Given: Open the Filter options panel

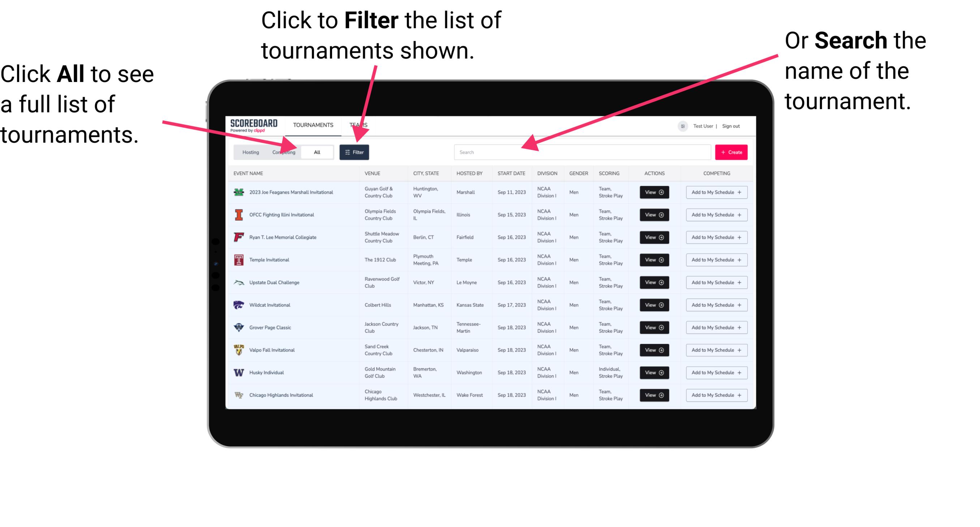Looking at the screenshot, I should pos(354,152).
